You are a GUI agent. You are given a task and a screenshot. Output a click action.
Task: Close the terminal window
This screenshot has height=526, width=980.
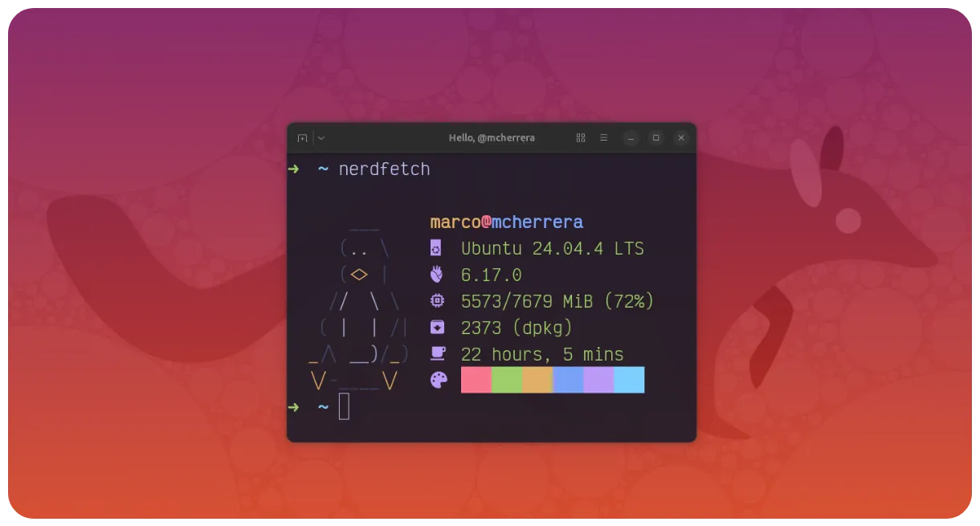click(x=681, y=138)
